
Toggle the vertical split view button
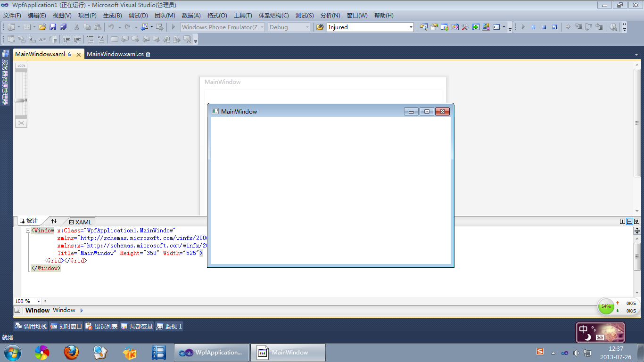pos(622,221)
